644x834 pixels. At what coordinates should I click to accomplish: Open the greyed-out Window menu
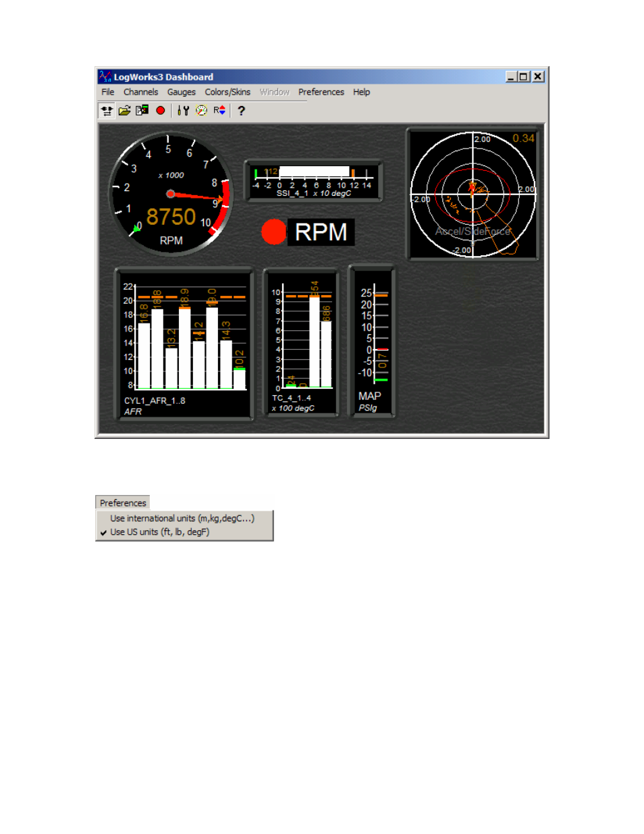coord(274,92)
